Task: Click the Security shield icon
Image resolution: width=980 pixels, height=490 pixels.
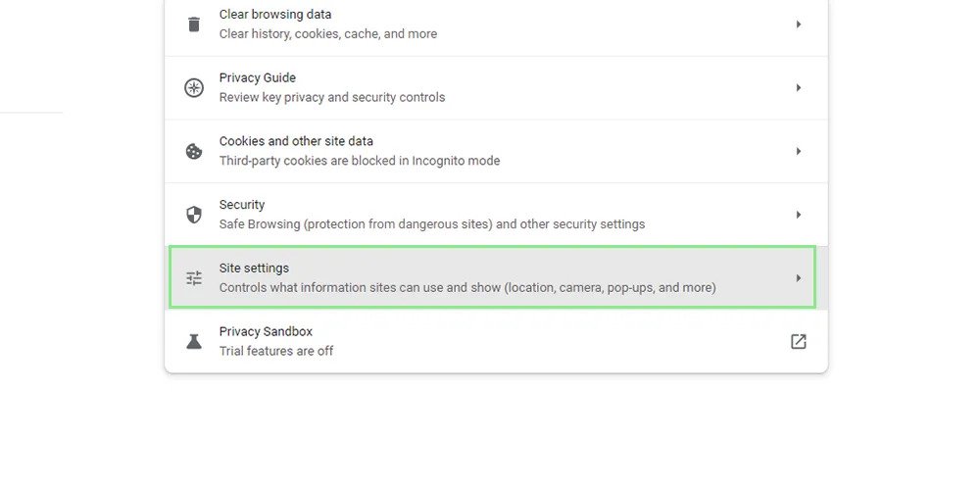Action: pyautogui.click(x=194, y=215)
